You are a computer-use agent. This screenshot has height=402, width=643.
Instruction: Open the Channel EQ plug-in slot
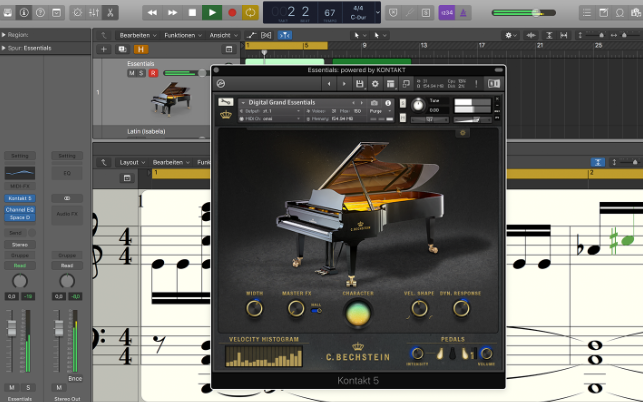pos(20,210)
